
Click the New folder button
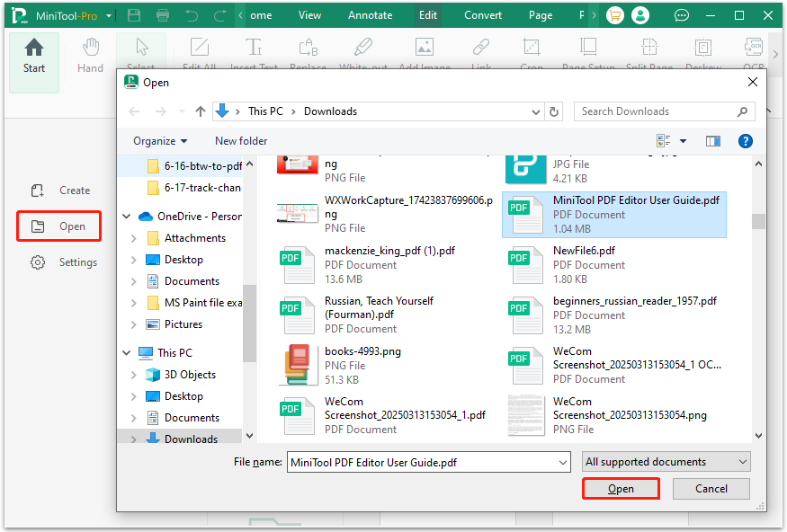click(241, 141)
